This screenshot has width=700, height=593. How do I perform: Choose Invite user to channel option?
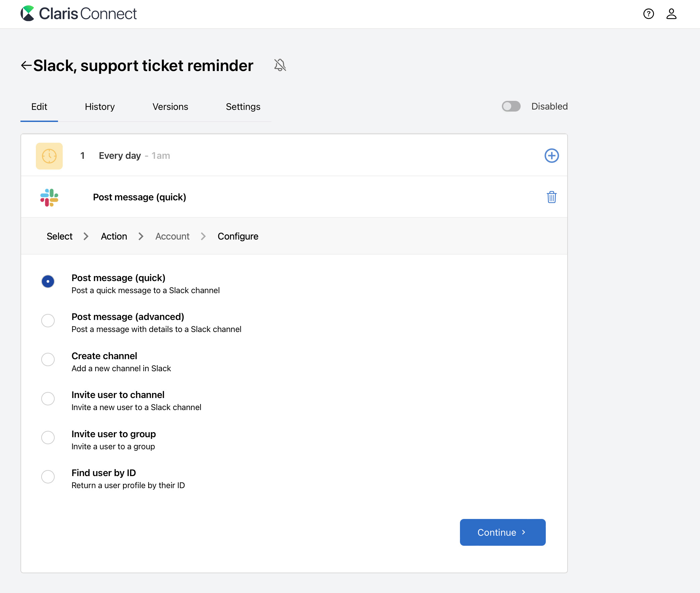[48, 399]
